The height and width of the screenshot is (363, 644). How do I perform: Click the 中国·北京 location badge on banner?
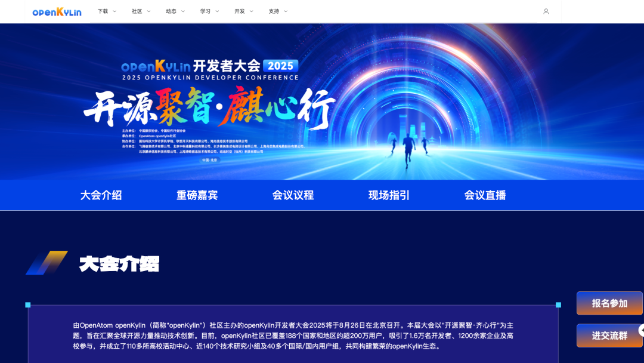(210, 160)
